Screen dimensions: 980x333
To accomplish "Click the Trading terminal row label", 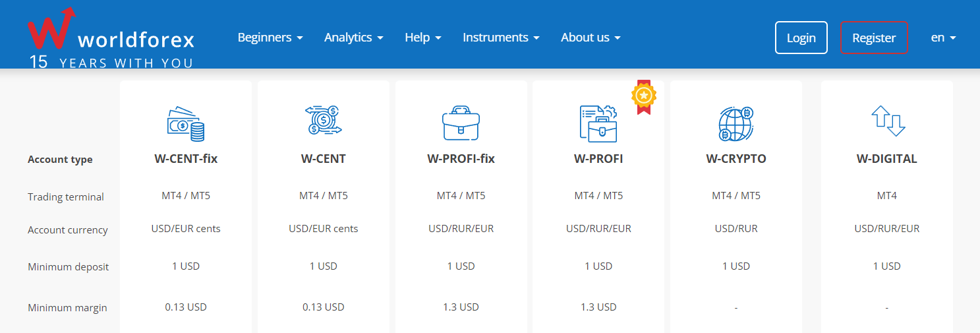I will [x=66, y=197].
